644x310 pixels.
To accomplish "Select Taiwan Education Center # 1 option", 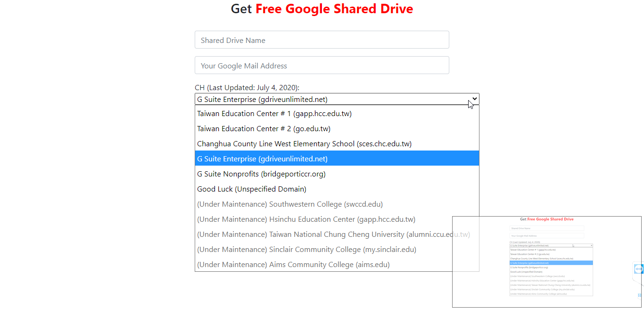I will click(337, 113).
